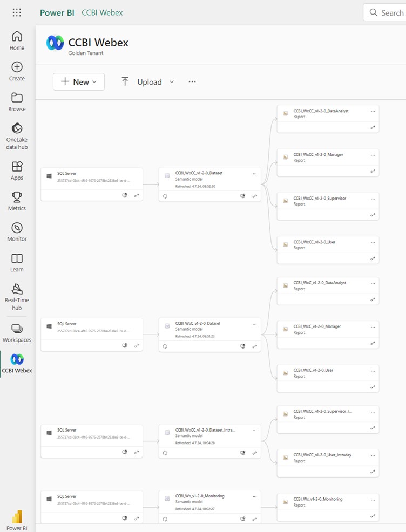Open more options for CCBI_WxCC_v1-2-0_Manager report

click(x=373, y=155)
